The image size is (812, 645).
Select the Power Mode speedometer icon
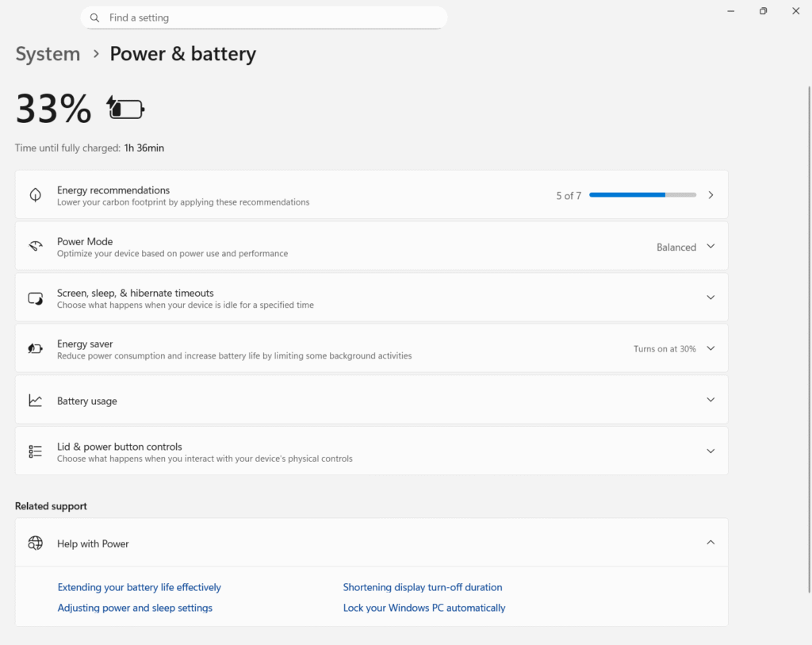coord(35,246)
